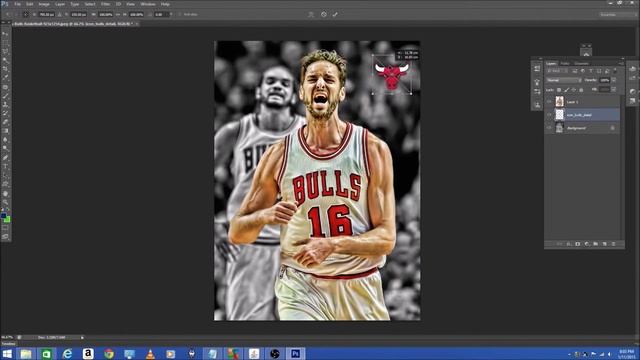Select the Blur tool

tap(6, 140)
